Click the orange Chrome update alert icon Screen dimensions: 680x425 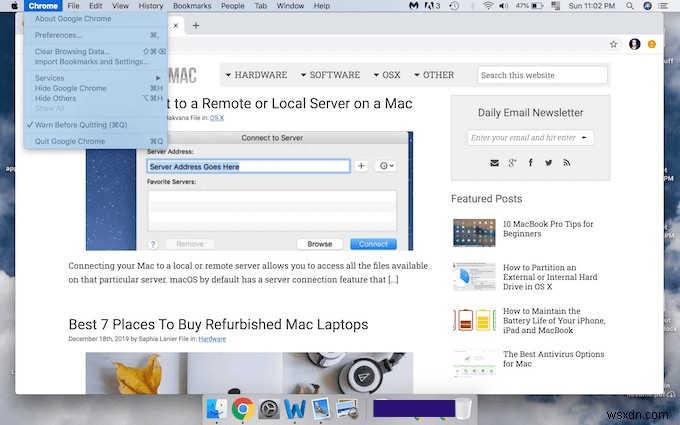click(651, 44)
